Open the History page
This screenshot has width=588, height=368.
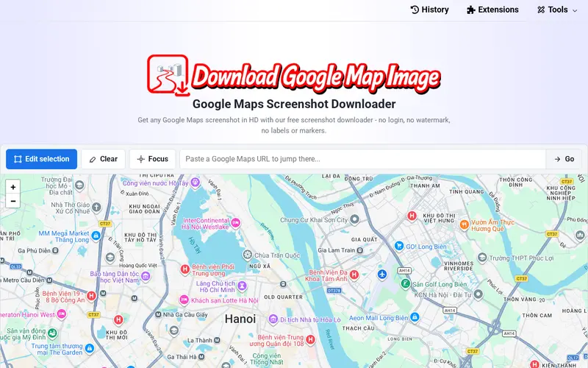(429, 10)
